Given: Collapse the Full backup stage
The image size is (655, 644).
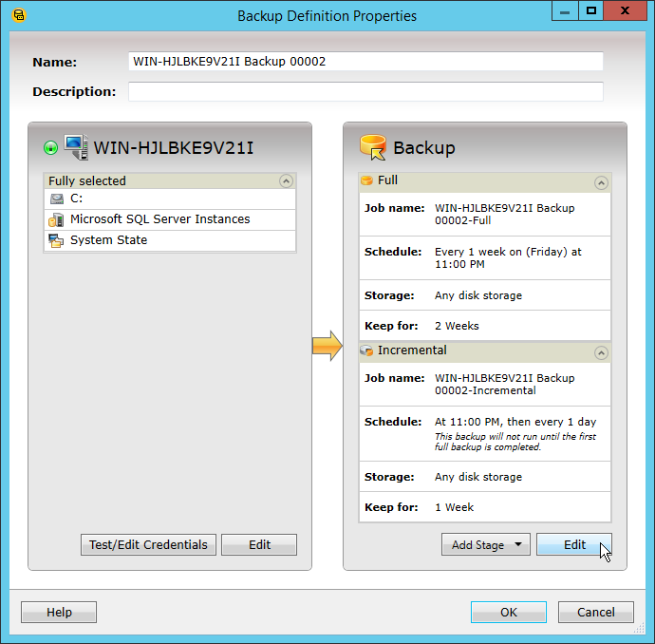Looking at the screenshot, I should [600, 182].
